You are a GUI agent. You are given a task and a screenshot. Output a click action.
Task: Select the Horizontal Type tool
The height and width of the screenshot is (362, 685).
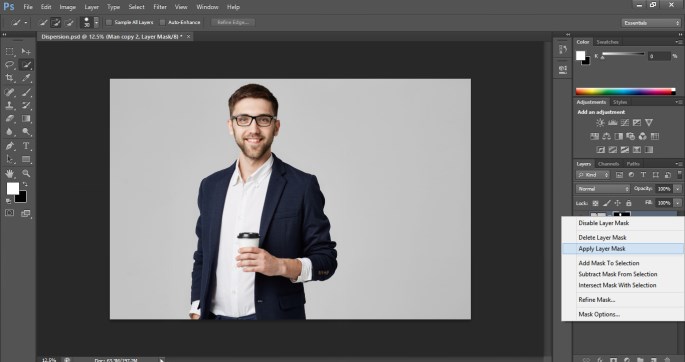(26, 146)
